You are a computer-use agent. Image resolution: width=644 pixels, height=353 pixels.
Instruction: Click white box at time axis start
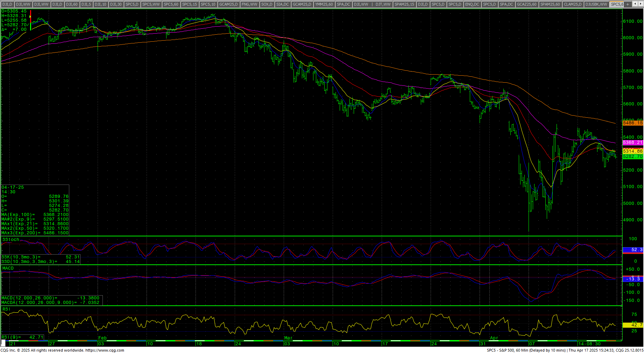coord(4,344)
